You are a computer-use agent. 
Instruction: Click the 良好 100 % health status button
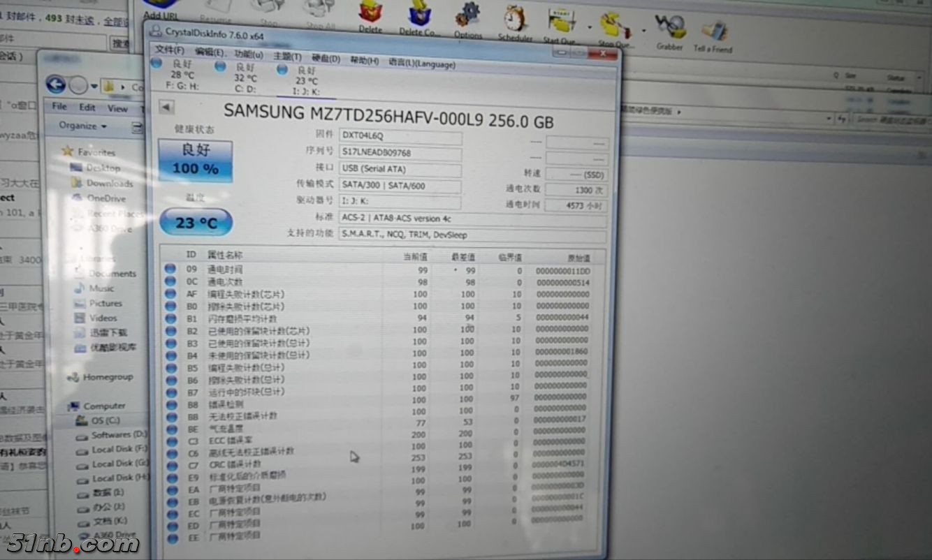click(195, 159)
